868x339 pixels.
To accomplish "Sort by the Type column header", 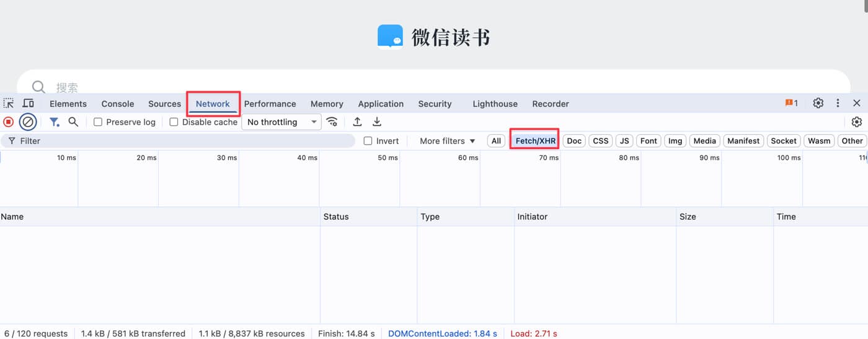I will click(x=466, y=217).
